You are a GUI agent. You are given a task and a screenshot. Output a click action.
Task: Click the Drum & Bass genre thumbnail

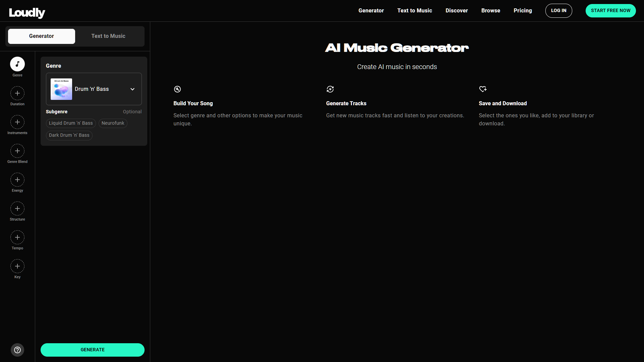click(x=61, y=89)
